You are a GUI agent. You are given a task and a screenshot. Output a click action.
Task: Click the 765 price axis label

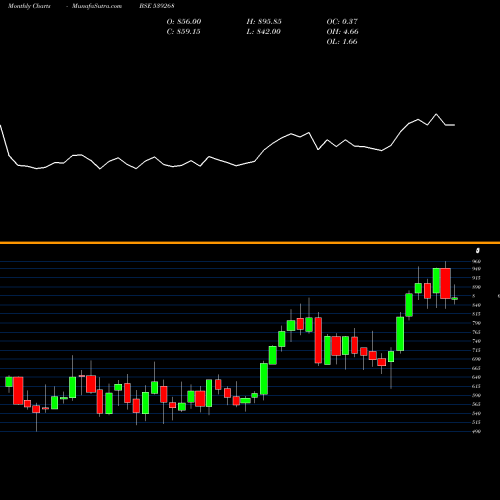477,332
